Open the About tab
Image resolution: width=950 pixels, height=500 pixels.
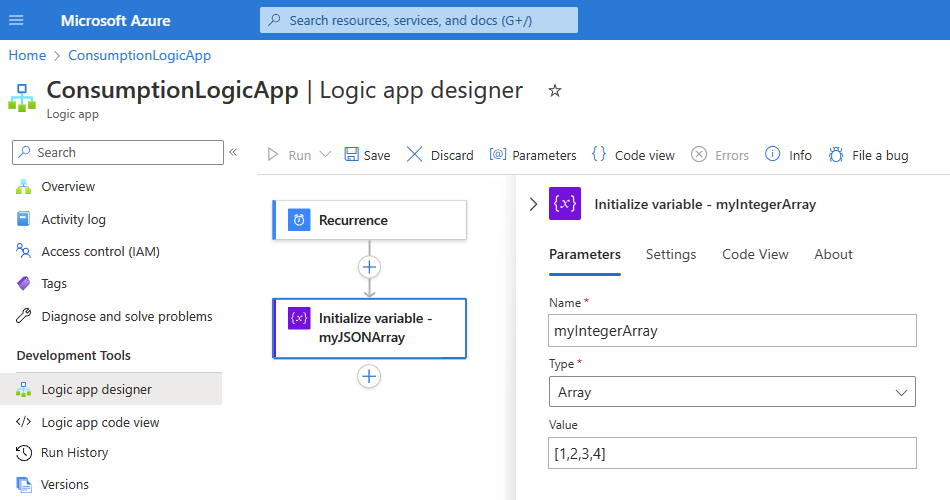click(833, 254)
